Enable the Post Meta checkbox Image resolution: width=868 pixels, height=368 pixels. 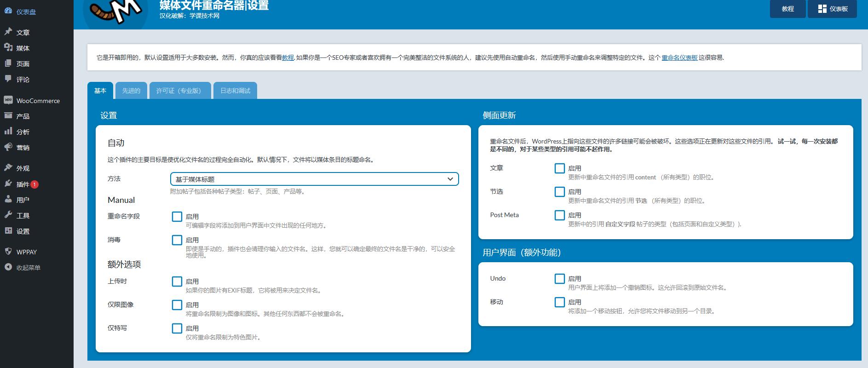click(560, 215)
